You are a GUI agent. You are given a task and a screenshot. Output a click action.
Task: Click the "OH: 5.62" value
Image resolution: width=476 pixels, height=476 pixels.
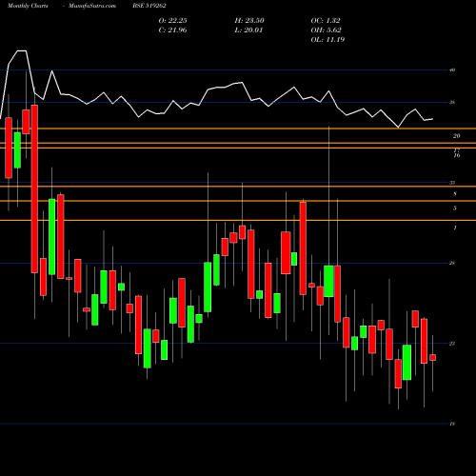[x=326, y=30]
